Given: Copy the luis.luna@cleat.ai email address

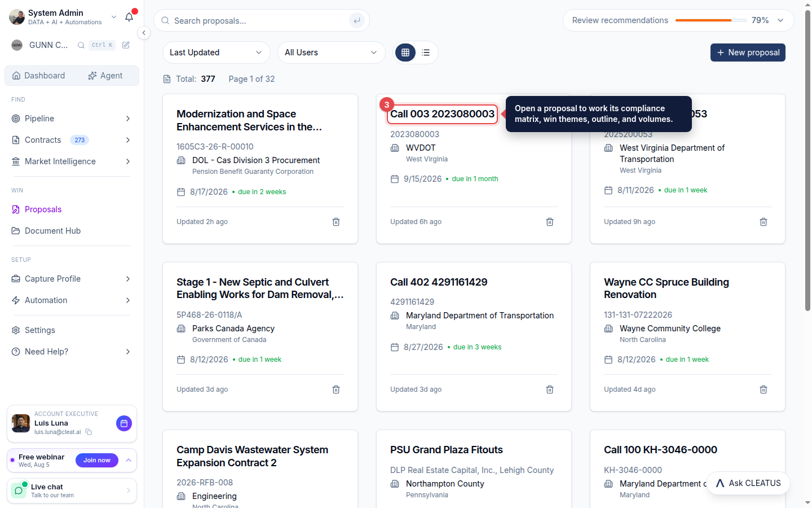Looking at the screenshot, I should click(89, 432).
